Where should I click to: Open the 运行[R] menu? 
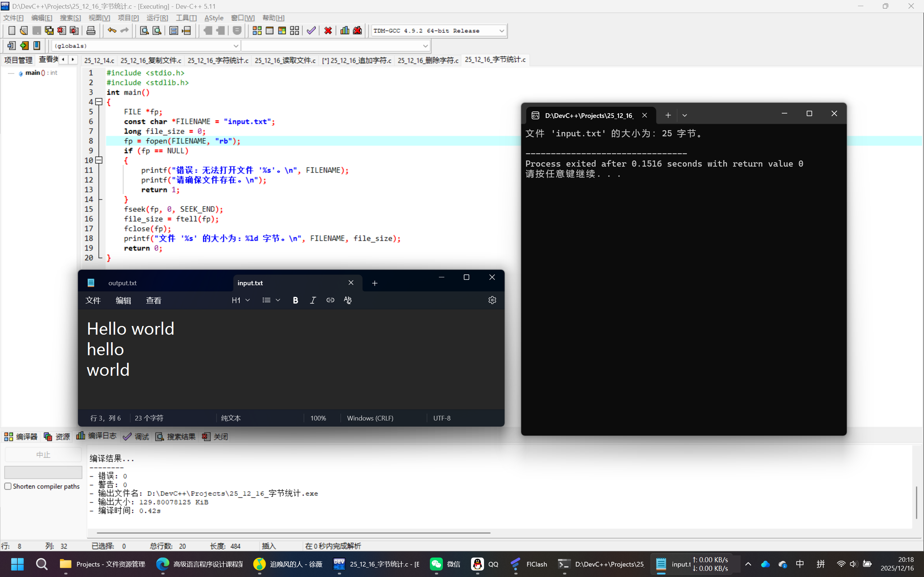(x=157, y=18)
